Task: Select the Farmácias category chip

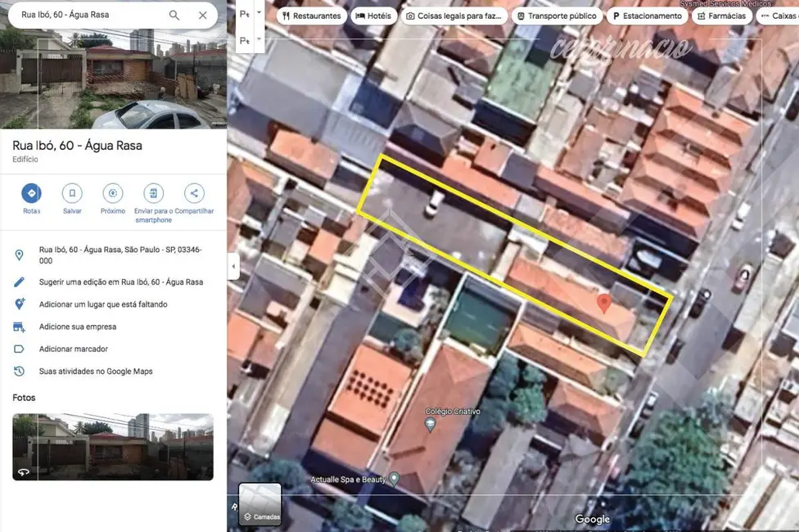Action: (x=721, y=16)
